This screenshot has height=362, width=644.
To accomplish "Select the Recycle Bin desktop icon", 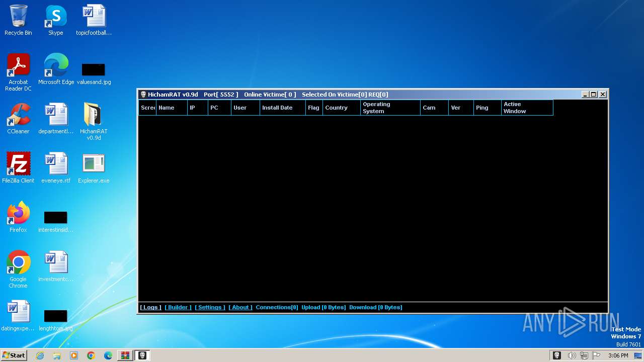I will (18, 20).
